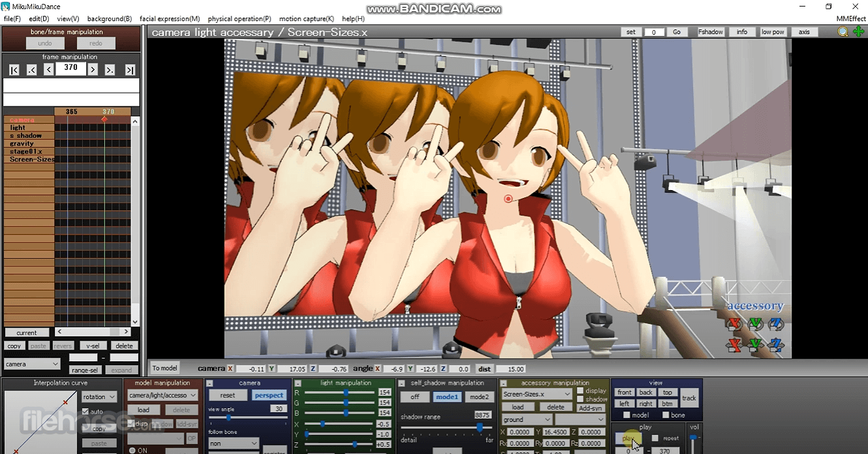Open the facial expression(M) menu

click(170, 19)
